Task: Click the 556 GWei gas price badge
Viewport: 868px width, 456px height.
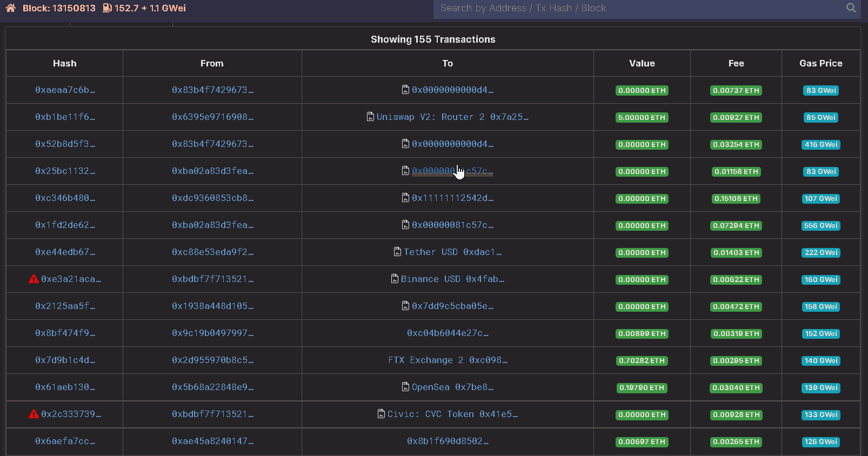Action: pos(821,225)
